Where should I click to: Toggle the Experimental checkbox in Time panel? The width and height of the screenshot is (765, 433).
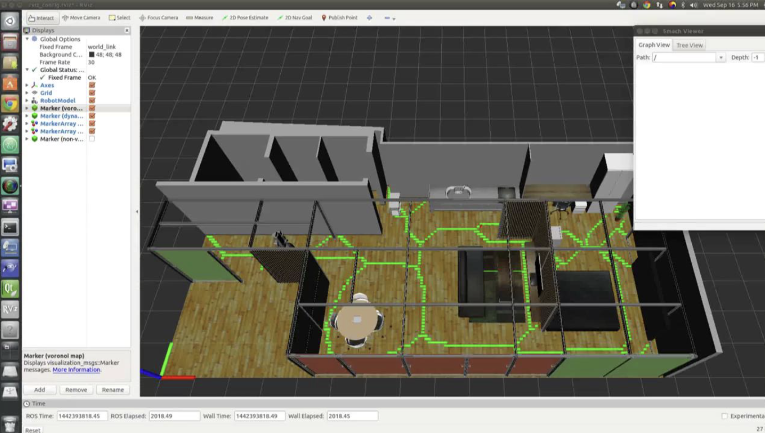point(725,416)
